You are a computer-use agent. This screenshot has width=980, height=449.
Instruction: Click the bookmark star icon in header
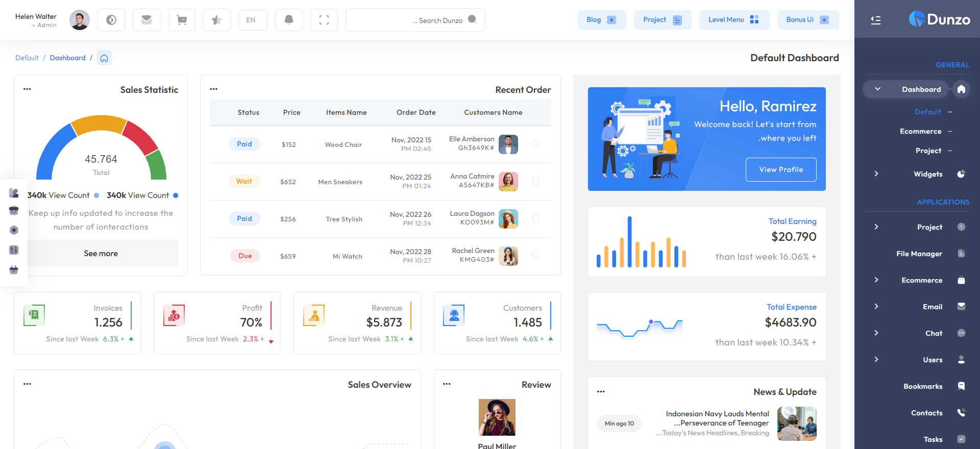point(217,20)
